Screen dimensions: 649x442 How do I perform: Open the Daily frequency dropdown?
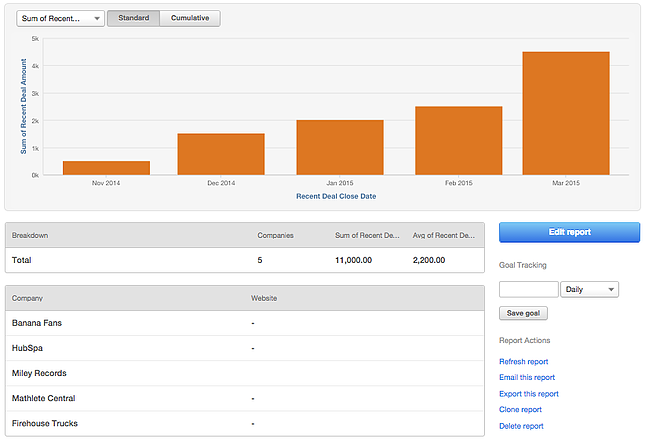pyautogui.click(x=590, y=289)
